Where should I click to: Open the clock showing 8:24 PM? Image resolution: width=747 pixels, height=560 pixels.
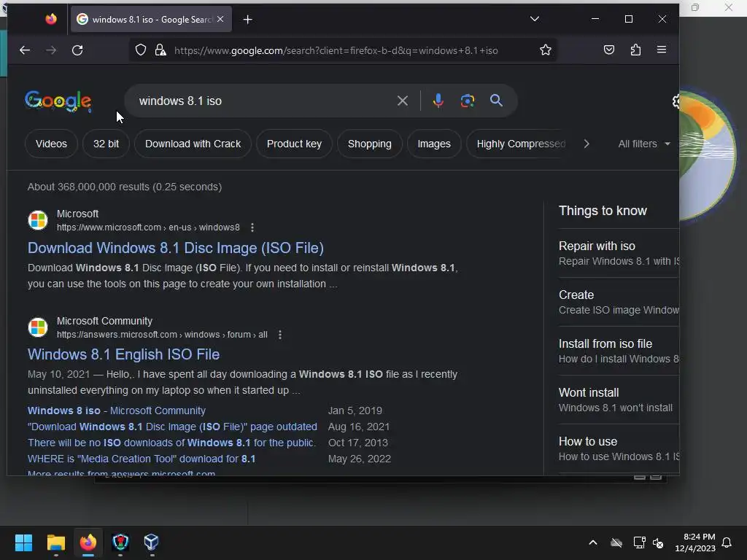point(695,542)
